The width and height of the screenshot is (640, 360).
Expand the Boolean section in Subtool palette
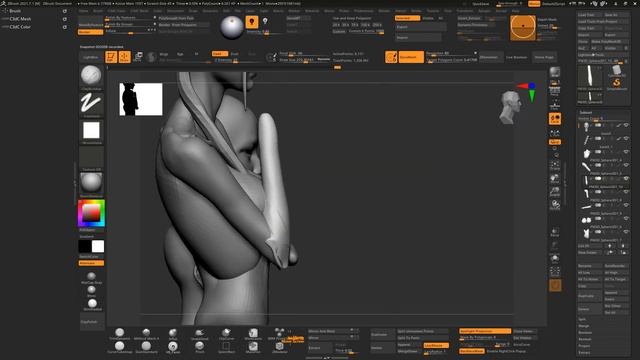pos(585,332)
